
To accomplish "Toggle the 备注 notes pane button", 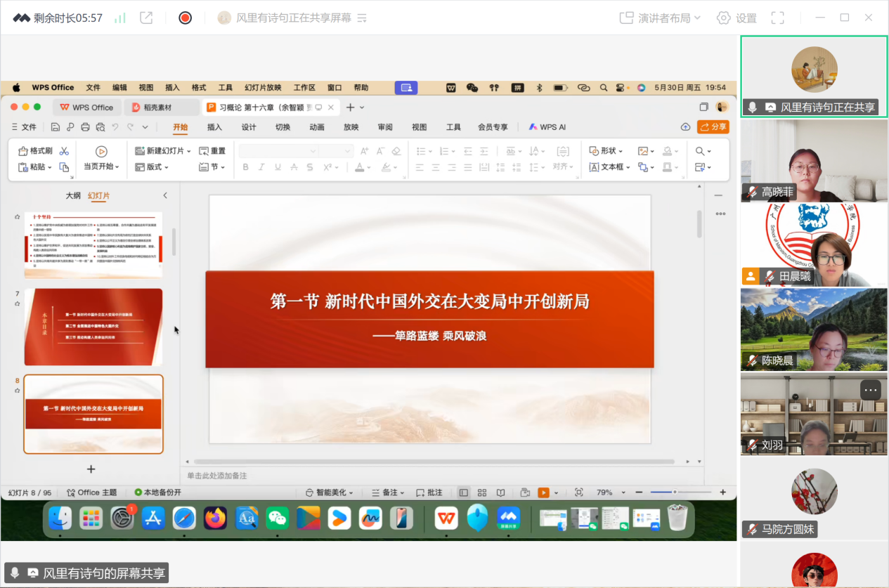I will [384, 492].
